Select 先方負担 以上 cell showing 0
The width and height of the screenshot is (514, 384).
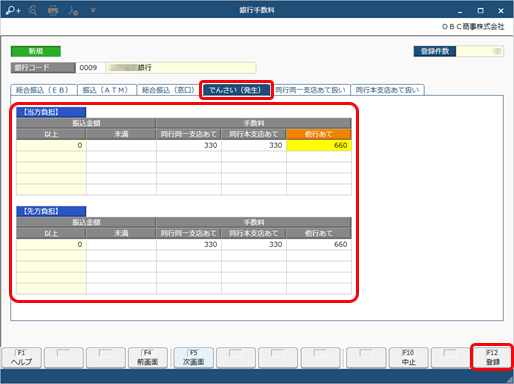click(x=51, y=244)
